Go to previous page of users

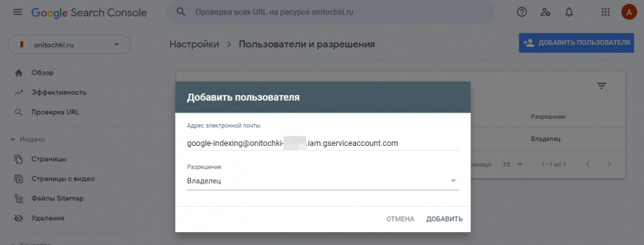[x=588, y=164]
